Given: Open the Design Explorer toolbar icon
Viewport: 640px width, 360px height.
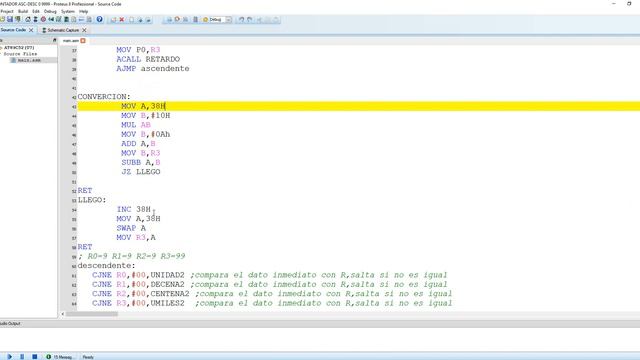Looking at the screenshot, I should [x=66, y=19].
